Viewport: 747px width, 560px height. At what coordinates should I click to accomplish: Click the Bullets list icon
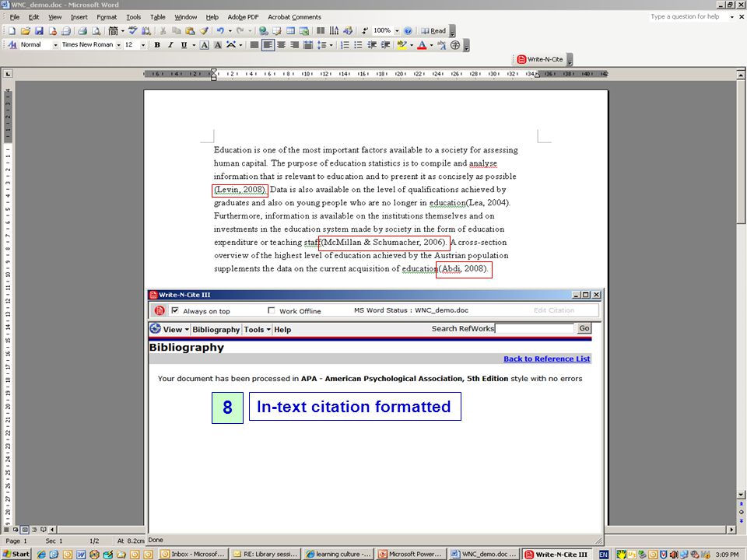tap(358, 45)
